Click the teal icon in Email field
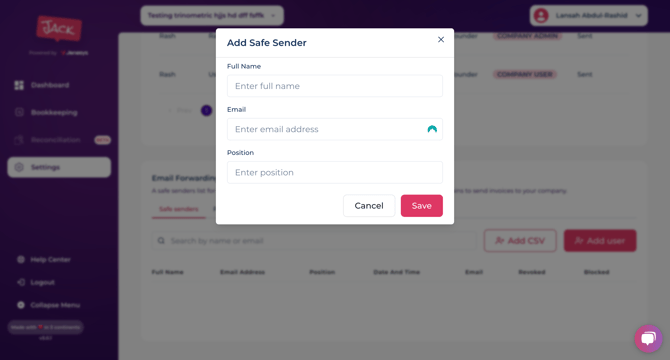The height and width of the screenshot is (360, 670). tap(432, 129)
